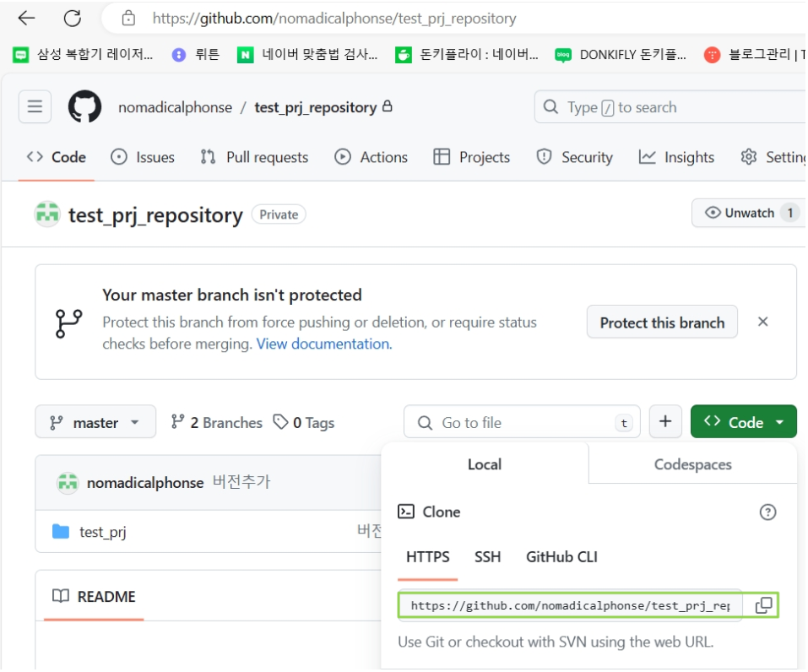
Task: Open the 돈키플라이 : 네이버 bookmark
Action: tap(467, 54)
